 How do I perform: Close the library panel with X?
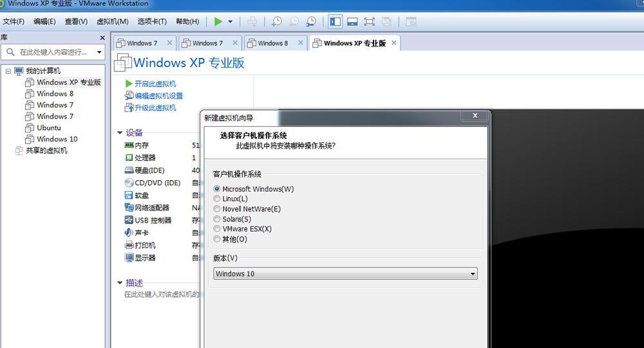pos(102,38)
